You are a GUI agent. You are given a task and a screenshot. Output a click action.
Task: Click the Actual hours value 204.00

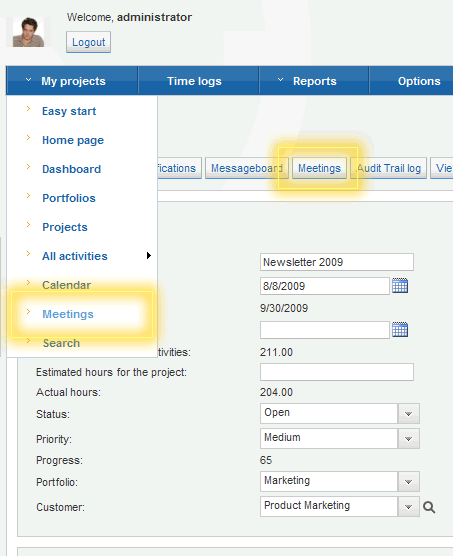coord(276,392)
